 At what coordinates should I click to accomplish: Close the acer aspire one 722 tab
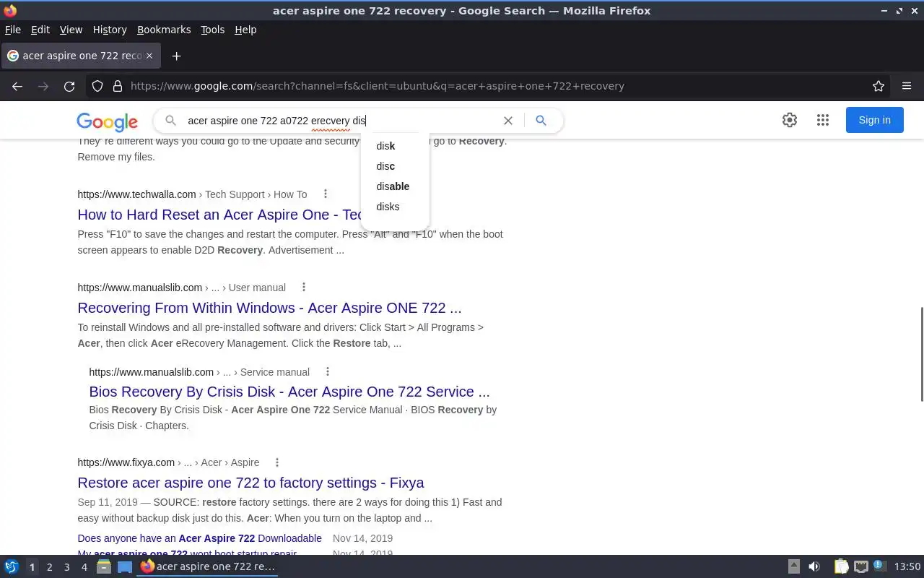pos(149,56)
